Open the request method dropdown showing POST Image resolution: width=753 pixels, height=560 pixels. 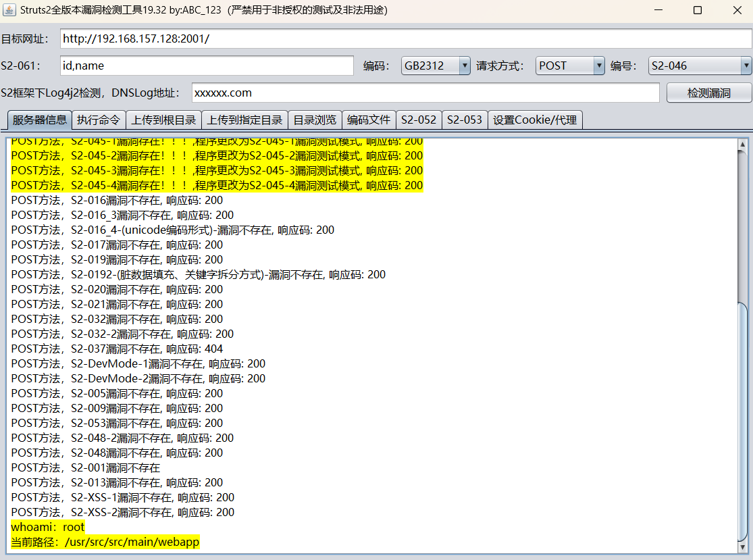click(x=570, y=66)
